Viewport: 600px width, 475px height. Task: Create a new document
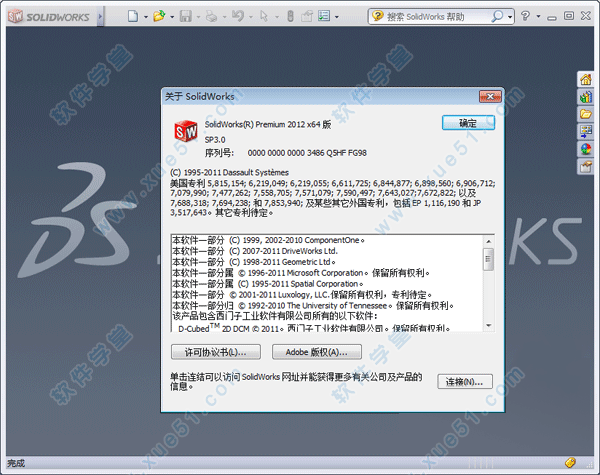[133, 16]
